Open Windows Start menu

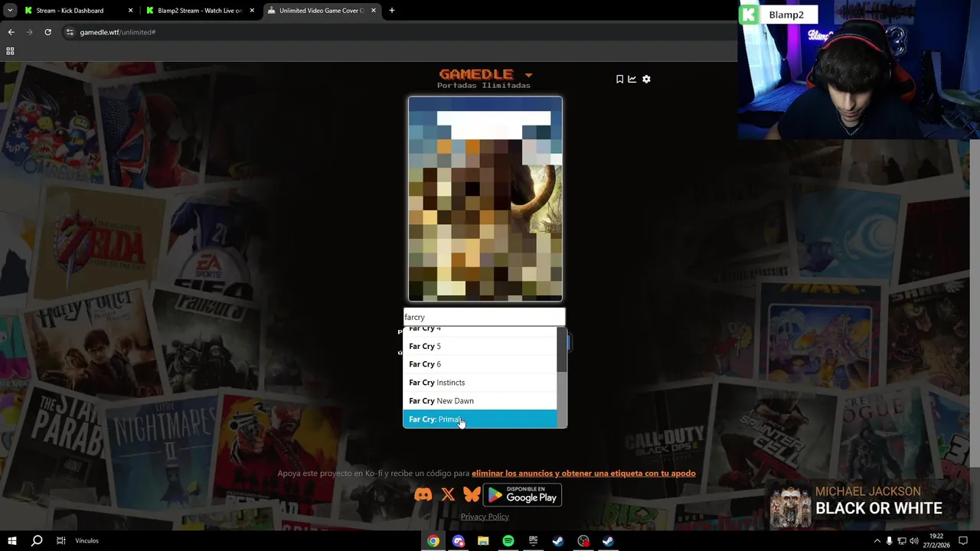[x=11, y=541]
